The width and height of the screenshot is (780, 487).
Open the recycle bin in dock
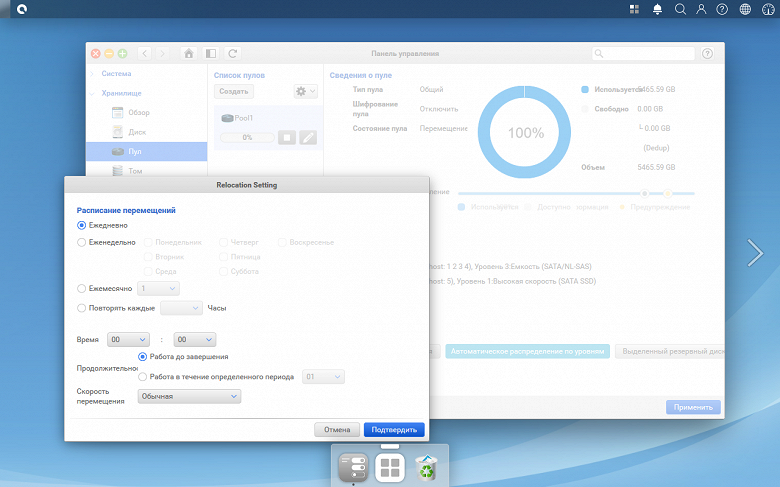(x=426, y=467)
